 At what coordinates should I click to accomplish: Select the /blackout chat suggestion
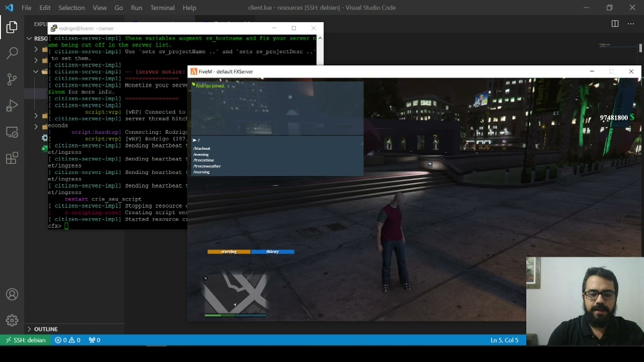pyautogui.click(x=202, y=149)
